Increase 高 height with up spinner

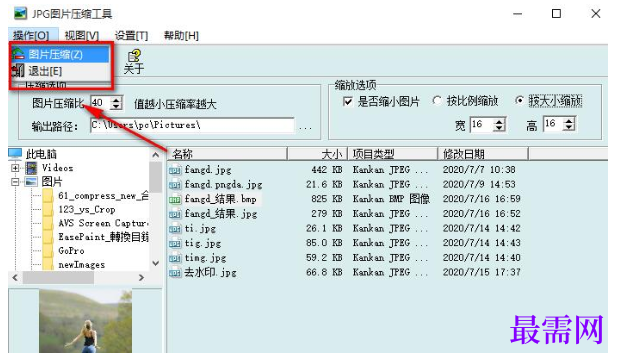569,120
